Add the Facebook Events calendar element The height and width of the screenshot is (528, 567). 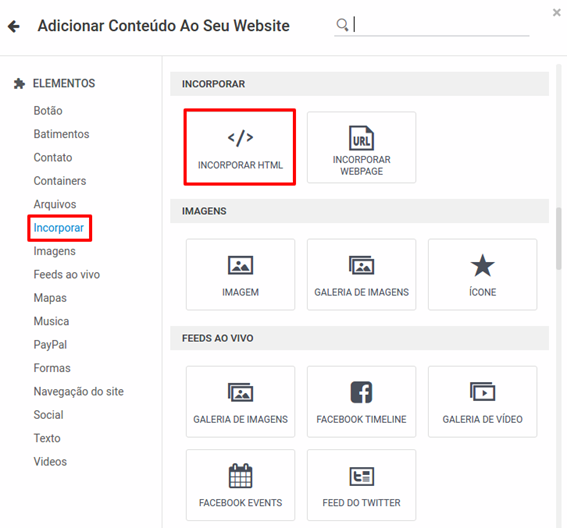(x=240, y=485)
